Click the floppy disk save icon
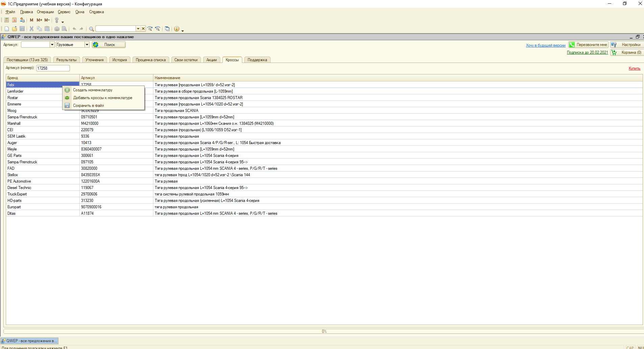644x349 pixels. coord(22,29)
